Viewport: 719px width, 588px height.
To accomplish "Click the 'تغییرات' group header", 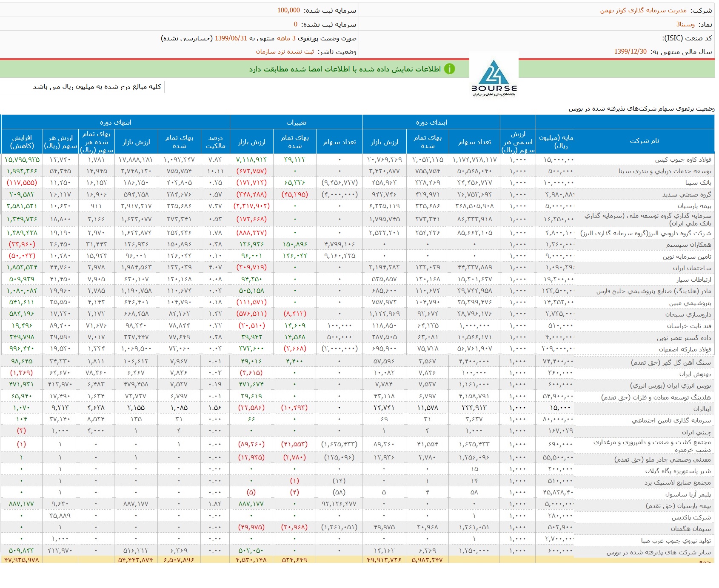I will pyautogui.click(x=296, y=123).
